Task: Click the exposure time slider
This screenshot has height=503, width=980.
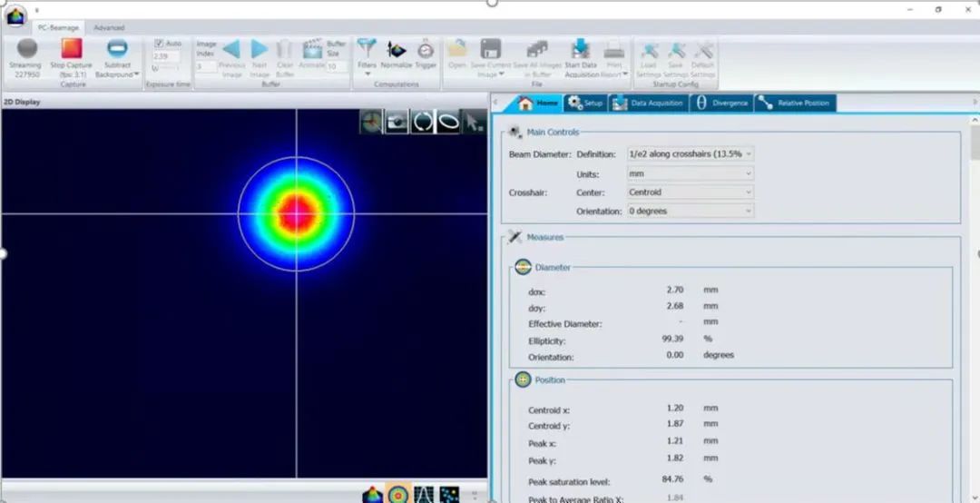Action: (167, 68)
